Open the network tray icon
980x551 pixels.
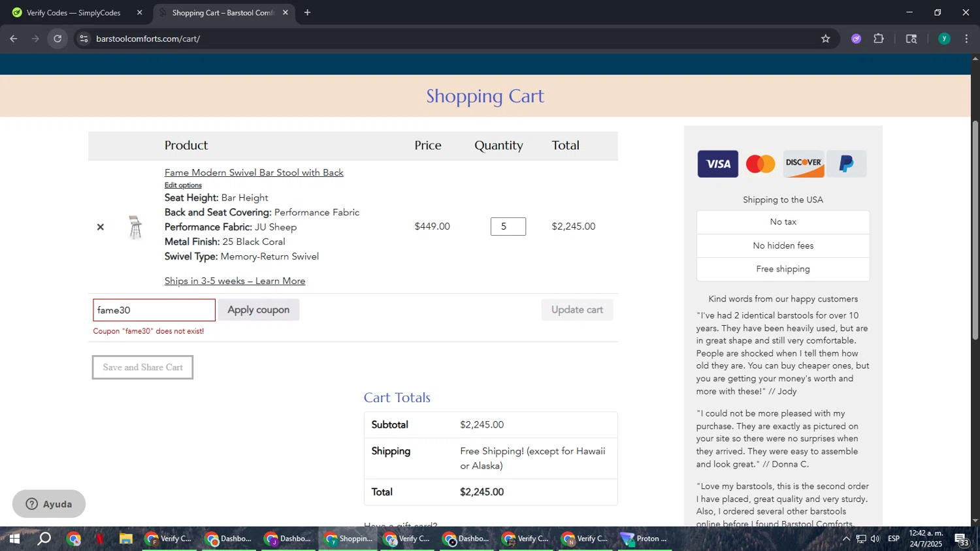pyautogui.click(x=861, y=539)
